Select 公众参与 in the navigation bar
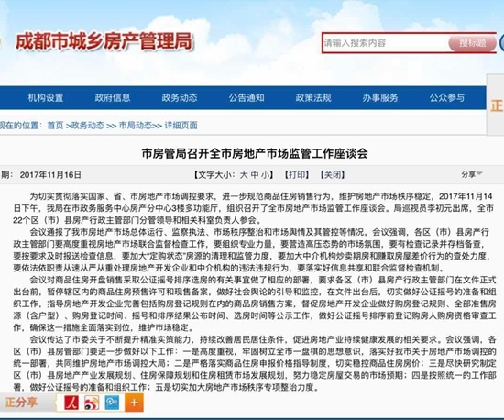The width and height of the screenshot is (504, 420). click(447, 98)
